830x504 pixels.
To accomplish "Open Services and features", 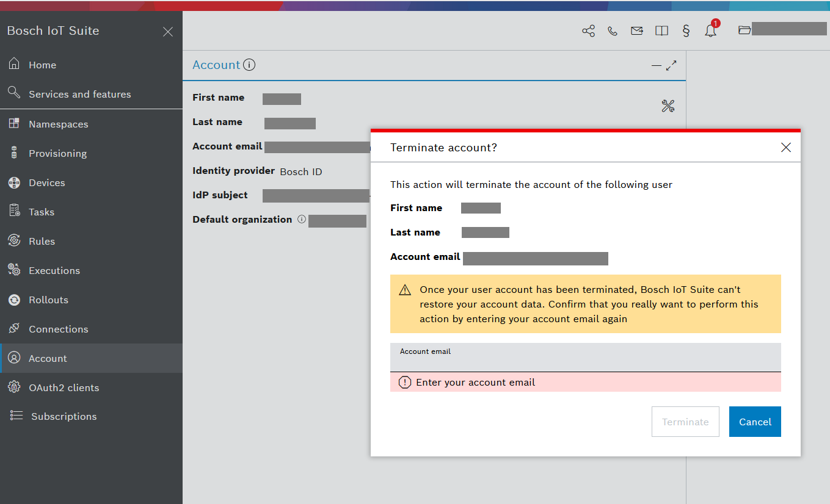I will 92,94.
